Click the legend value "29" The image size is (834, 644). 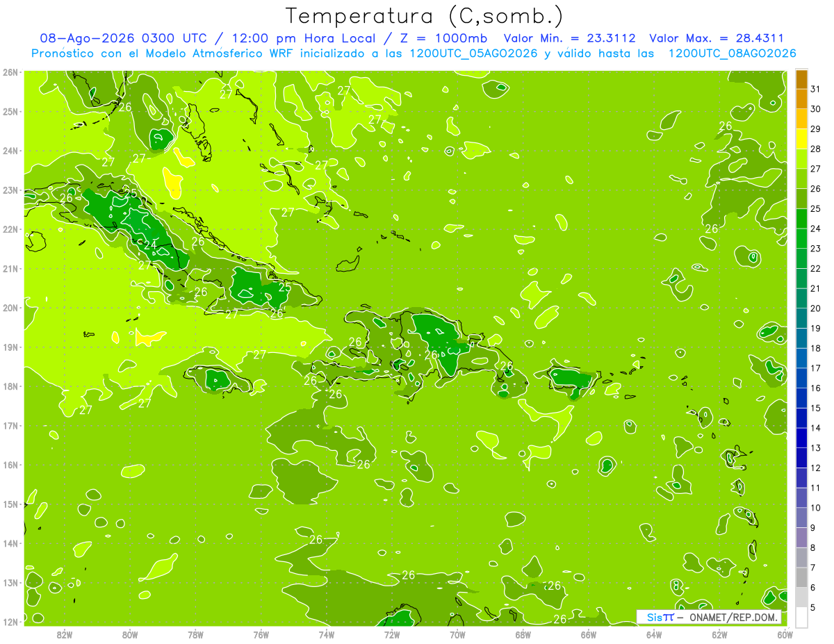pyautogui.click(x=815, y=129)
